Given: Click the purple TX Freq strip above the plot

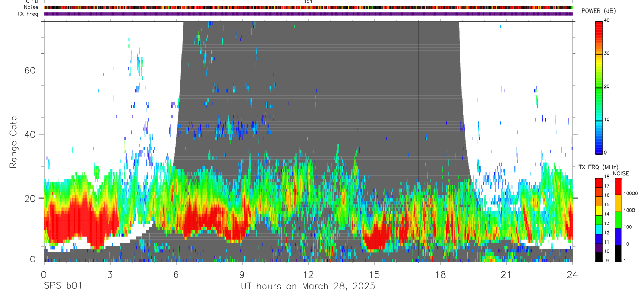Looking at the screenshot, I should (x=308, y=14).
